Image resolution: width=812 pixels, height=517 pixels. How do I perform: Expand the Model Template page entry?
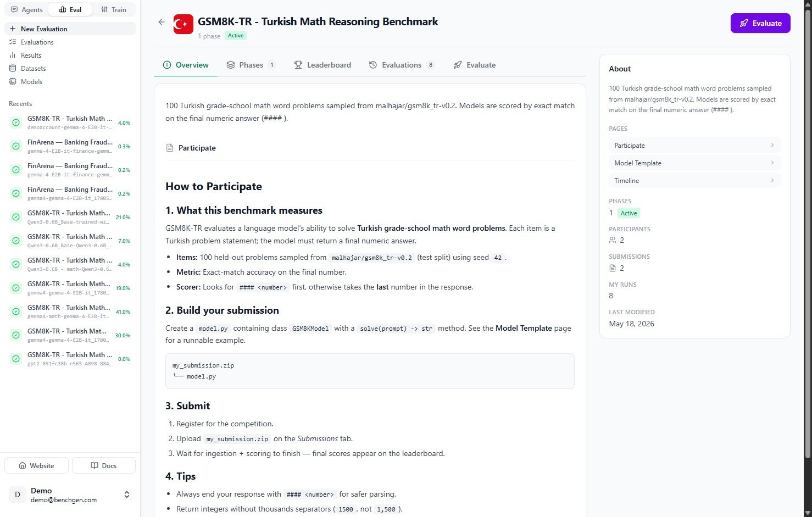click(694, 163)
